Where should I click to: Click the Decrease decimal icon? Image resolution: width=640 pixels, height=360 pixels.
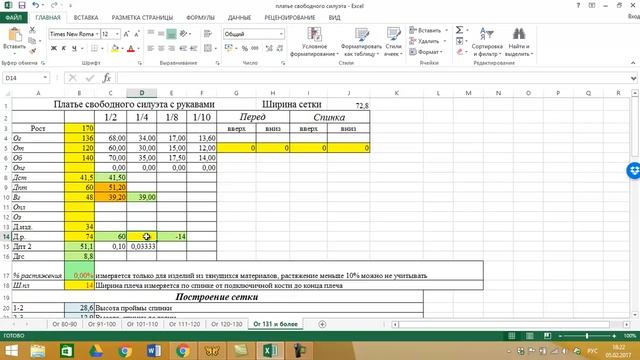pos(280,49)
